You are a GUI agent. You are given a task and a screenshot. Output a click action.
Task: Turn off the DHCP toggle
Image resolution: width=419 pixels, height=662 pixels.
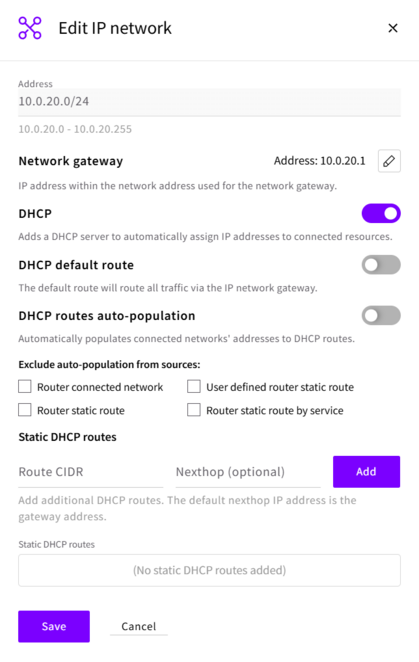(x=381, y=214)
